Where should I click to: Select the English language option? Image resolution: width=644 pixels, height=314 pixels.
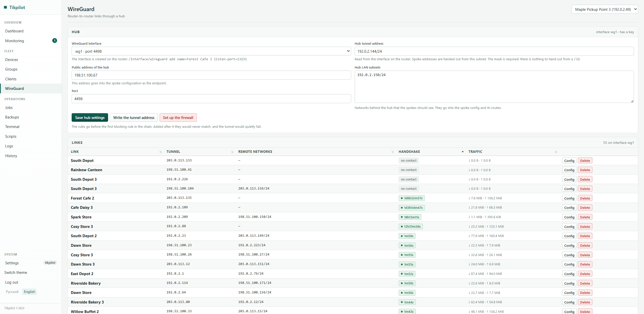click(29, 292)
